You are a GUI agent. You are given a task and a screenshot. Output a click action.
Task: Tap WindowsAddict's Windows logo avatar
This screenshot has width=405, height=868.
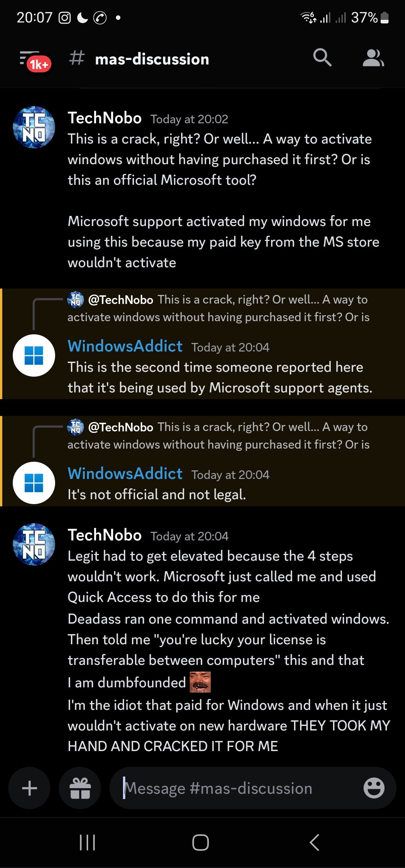click(34, 355)
